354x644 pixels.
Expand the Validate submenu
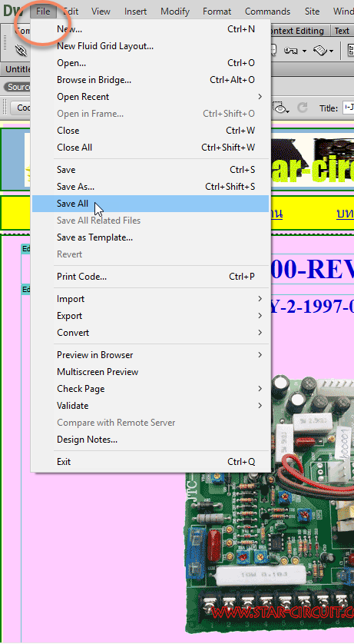(x=151, y=405)
